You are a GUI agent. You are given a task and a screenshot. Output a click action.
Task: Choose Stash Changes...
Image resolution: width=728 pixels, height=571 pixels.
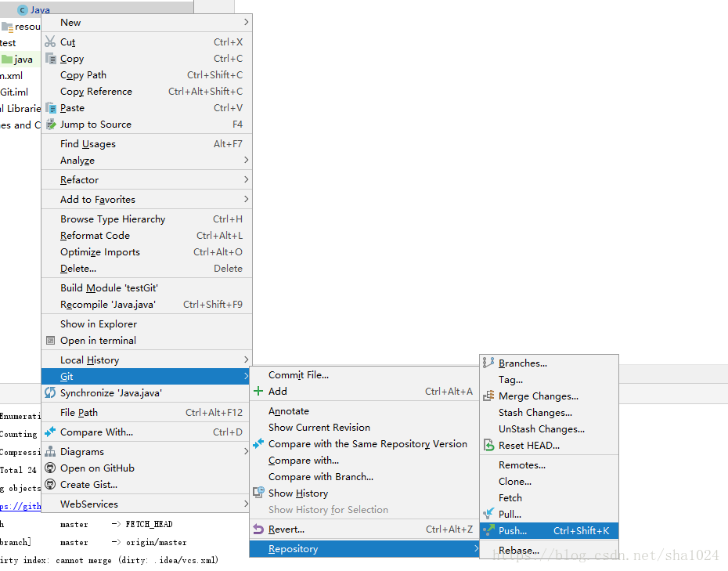click(x=550, y=413)
